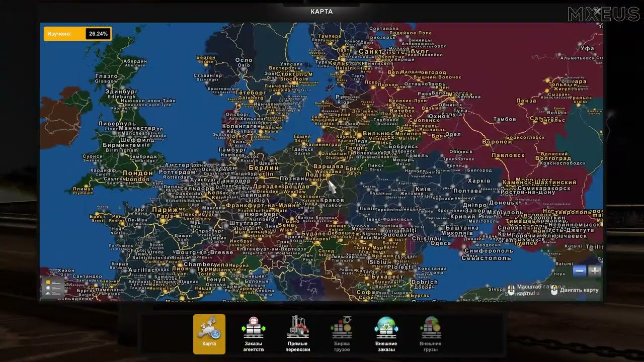Open Заказы агентств freight orders

click(x=254, y=334)
